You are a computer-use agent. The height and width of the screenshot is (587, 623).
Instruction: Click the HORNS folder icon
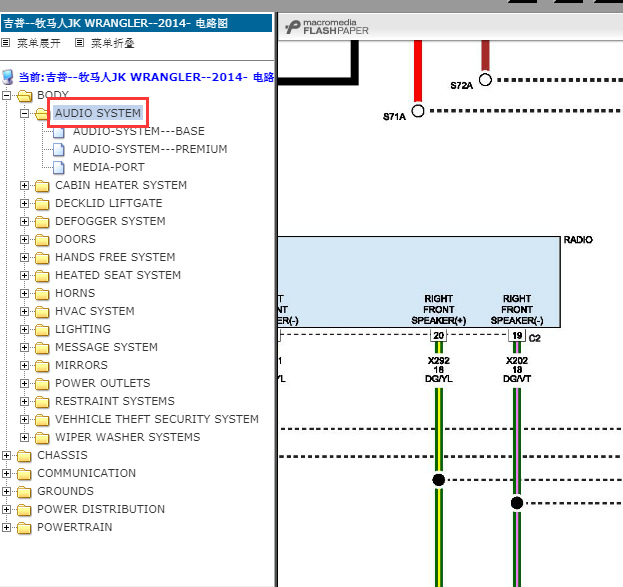coord(42,294)
